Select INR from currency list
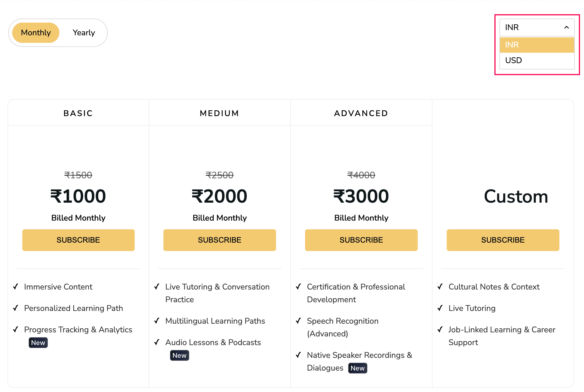584x392 pixels. click(537, 45)
